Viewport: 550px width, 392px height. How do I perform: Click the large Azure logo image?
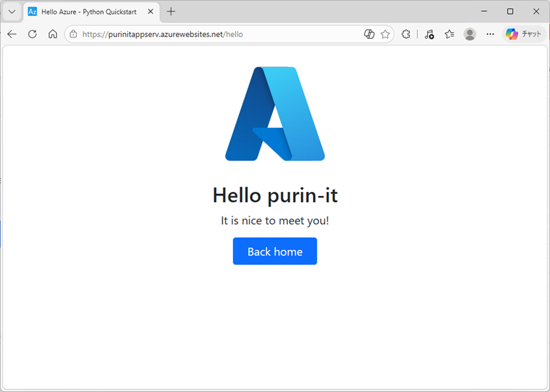(x=275, y=114)
